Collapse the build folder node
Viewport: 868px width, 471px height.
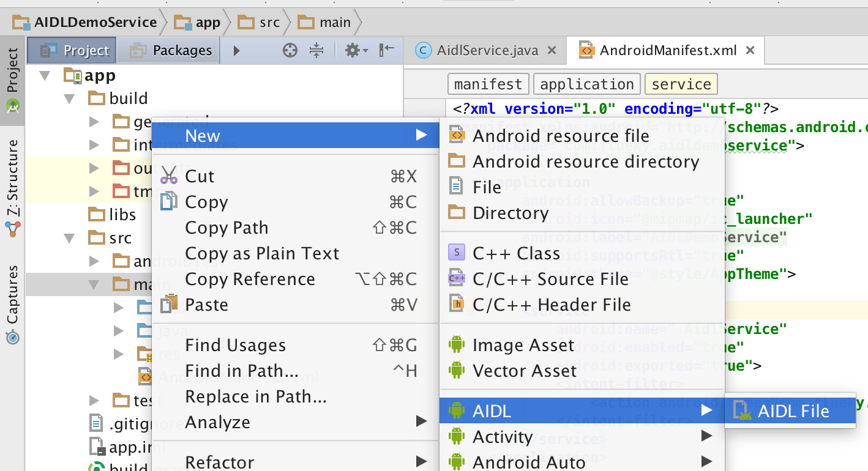tap(69, 98)
